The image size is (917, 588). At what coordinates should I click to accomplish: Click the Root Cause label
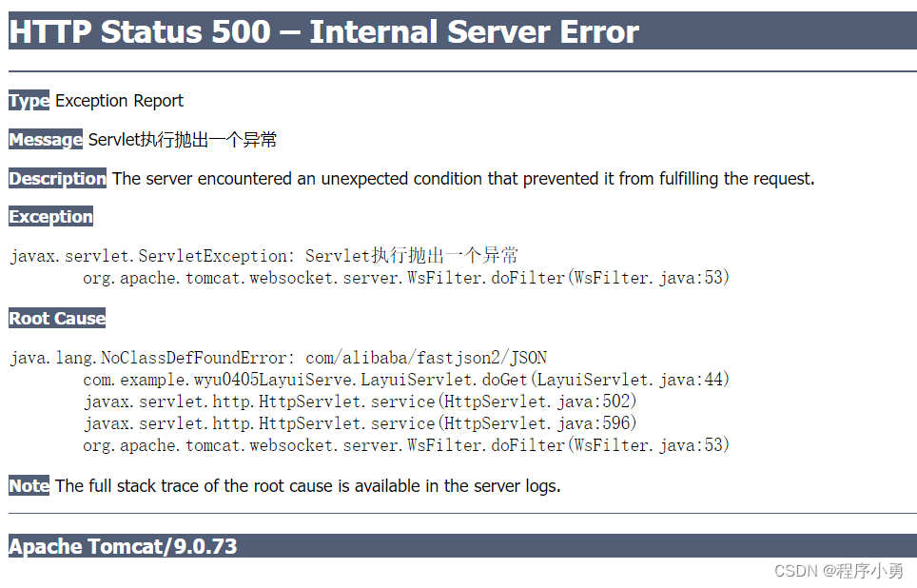(57, 318)
